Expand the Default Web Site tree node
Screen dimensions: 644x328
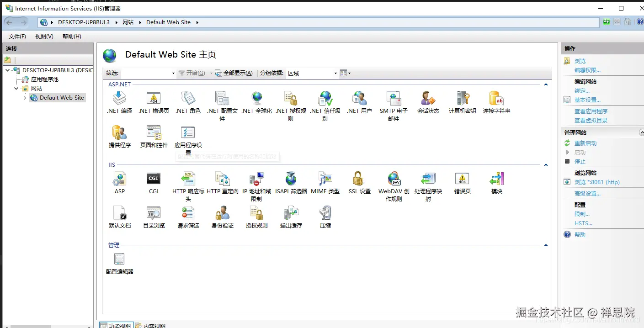[24, 97]
